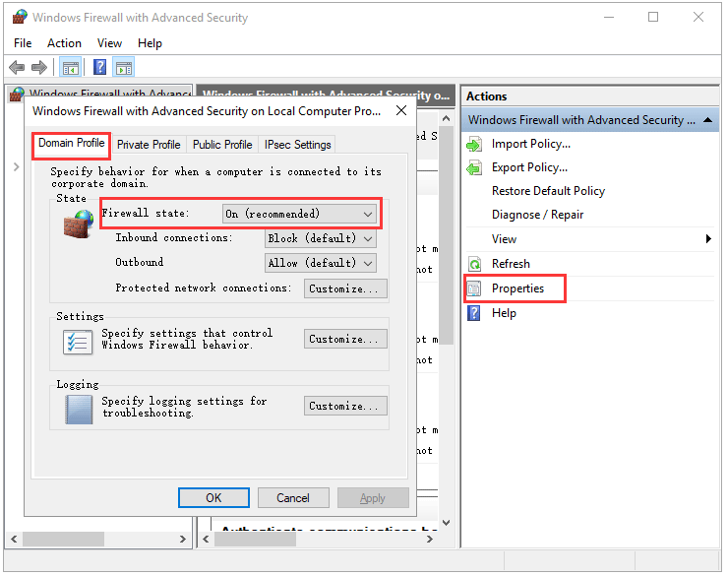The width and height of the screenshot is (728, 576).
Task: Close the properties dialog with the X
Action: [401, 110]
